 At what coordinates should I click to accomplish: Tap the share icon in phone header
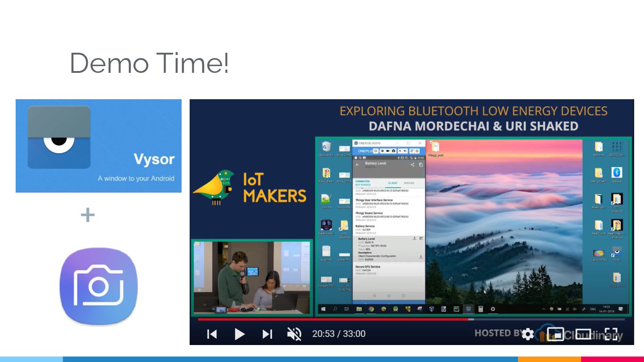(412, 164)
